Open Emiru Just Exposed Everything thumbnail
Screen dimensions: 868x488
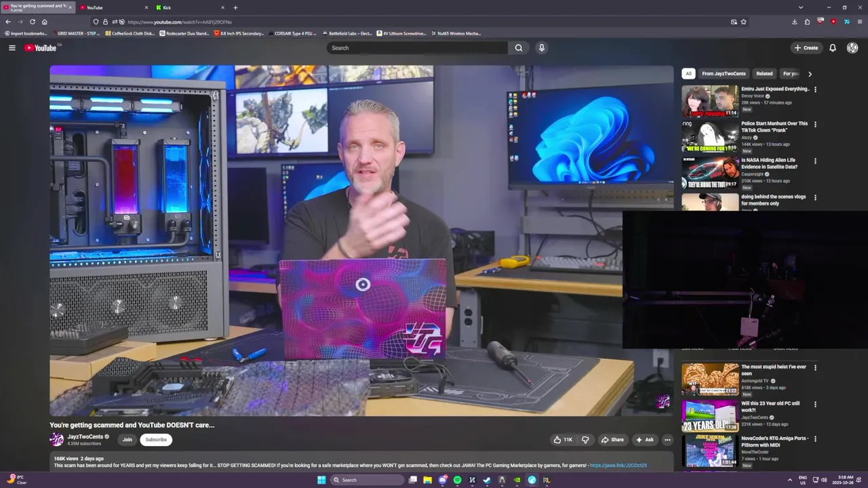(710, 101)
